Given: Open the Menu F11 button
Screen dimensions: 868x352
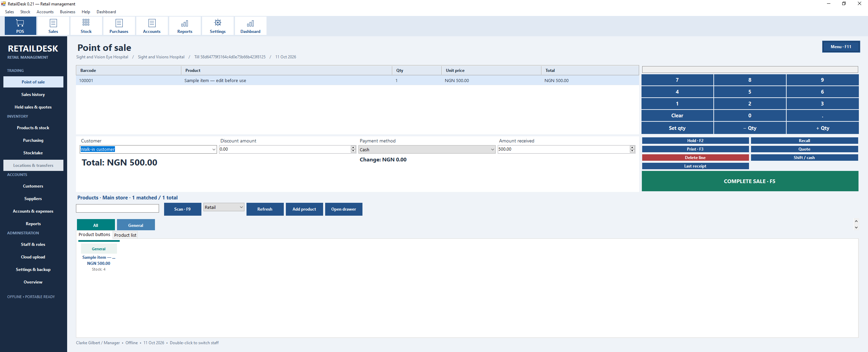Looking at the screenshot, I should pyautogui.click(x=841, y=47).
